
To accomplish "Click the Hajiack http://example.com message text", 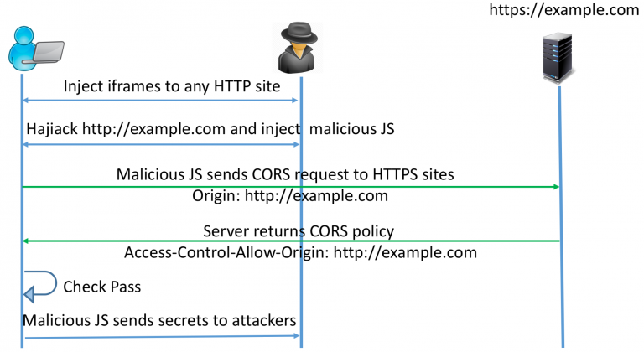I will [x=210, y=129].
